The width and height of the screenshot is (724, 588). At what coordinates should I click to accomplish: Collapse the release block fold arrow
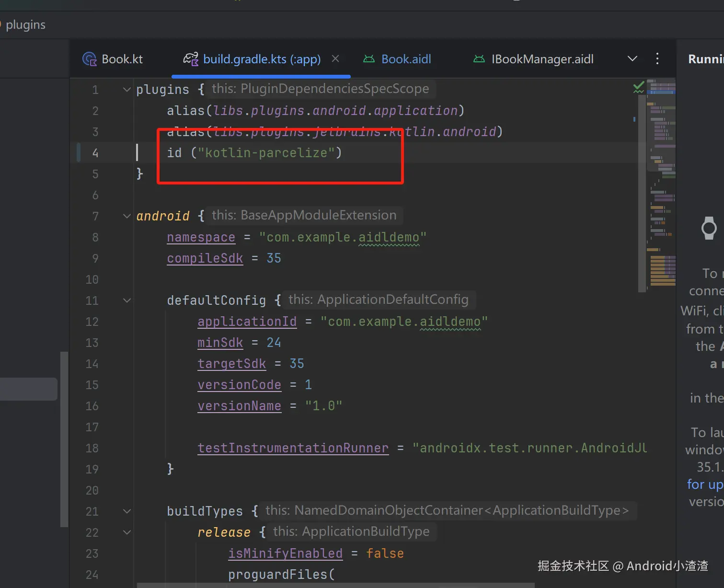(x=127, y=532)
